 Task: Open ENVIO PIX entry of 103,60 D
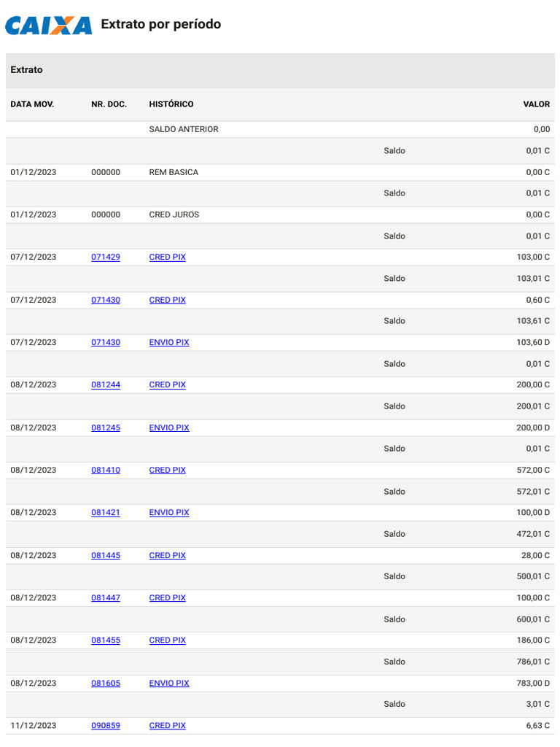tap(169, 343)
